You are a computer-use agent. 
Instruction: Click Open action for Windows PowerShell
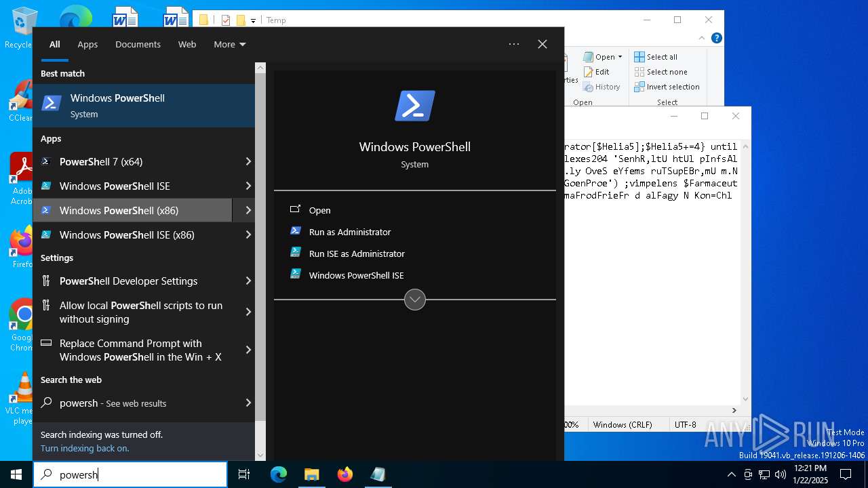coord(319,210)
